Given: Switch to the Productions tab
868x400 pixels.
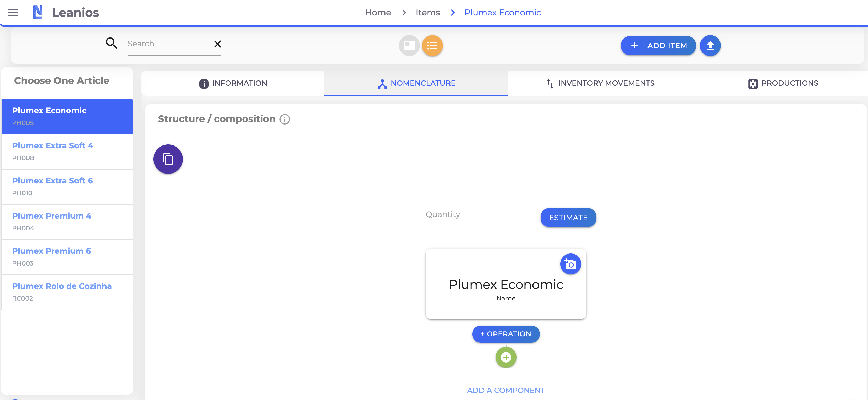Looking at the screenshot, I should point(783,83).
